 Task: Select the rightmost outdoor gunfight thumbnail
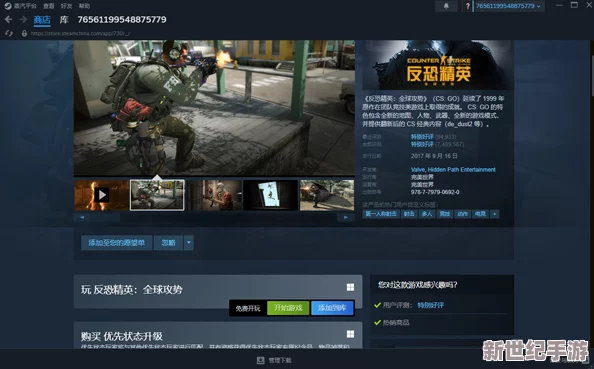(x=327, y=195)
